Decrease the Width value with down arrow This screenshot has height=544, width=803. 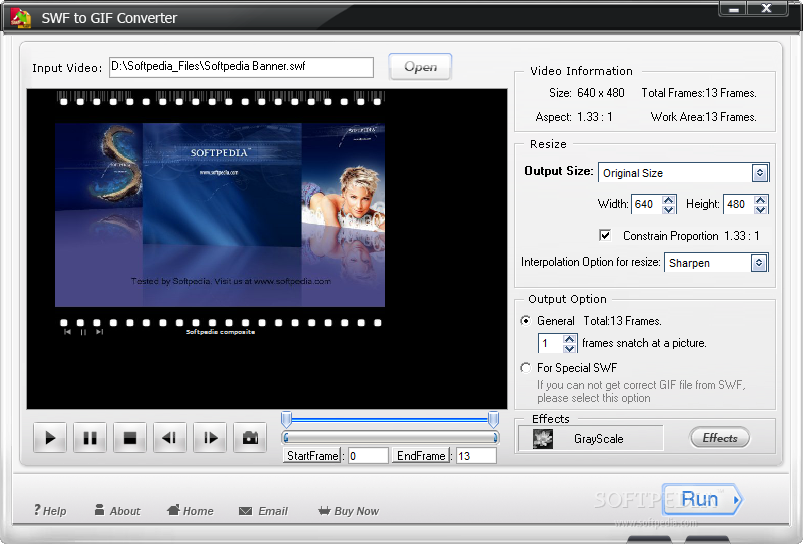click(x=668, y=209)
